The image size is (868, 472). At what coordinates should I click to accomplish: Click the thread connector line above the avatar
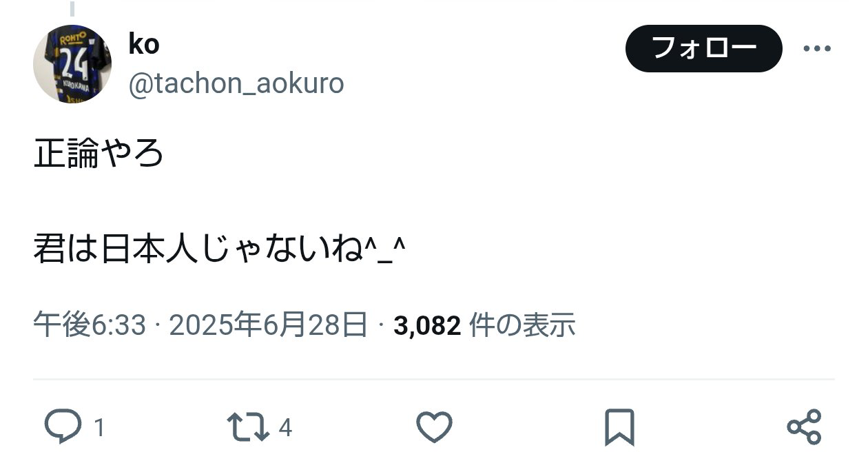click(72, 8)
